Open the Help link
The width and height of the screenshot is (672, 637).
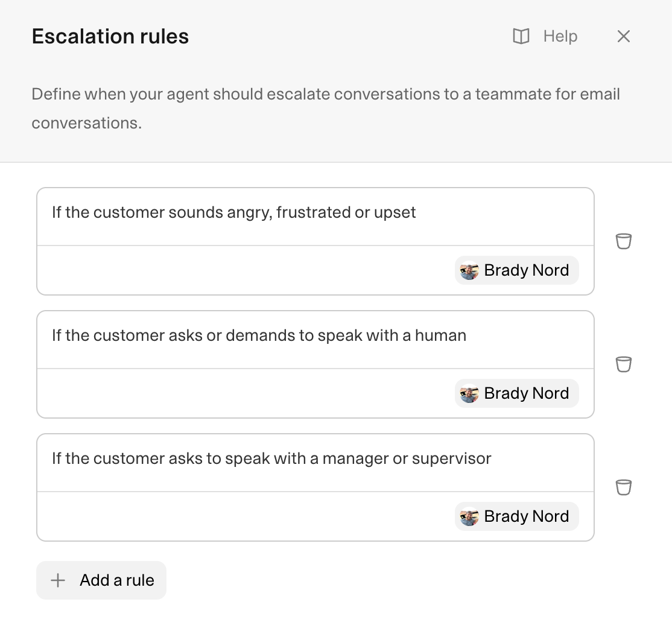click(x=545, y=36)
